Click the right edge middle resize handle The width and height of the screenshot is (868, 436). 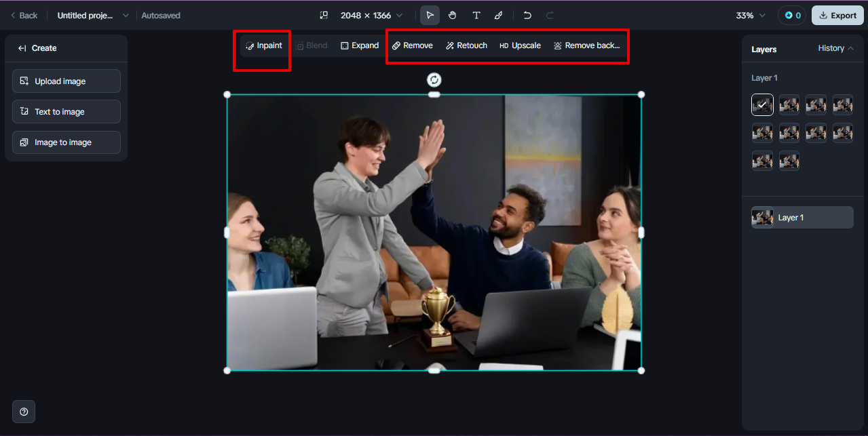641,232
